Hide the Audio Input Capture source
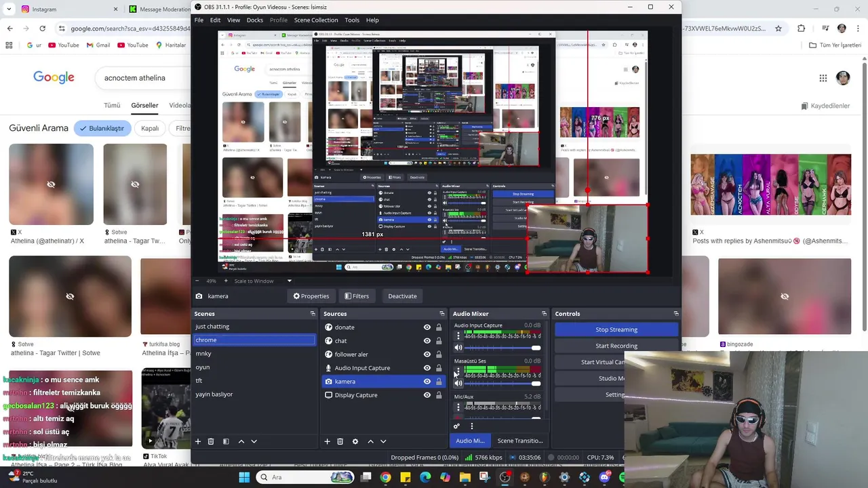Viewport: 868px width, 488px height. 427,368
